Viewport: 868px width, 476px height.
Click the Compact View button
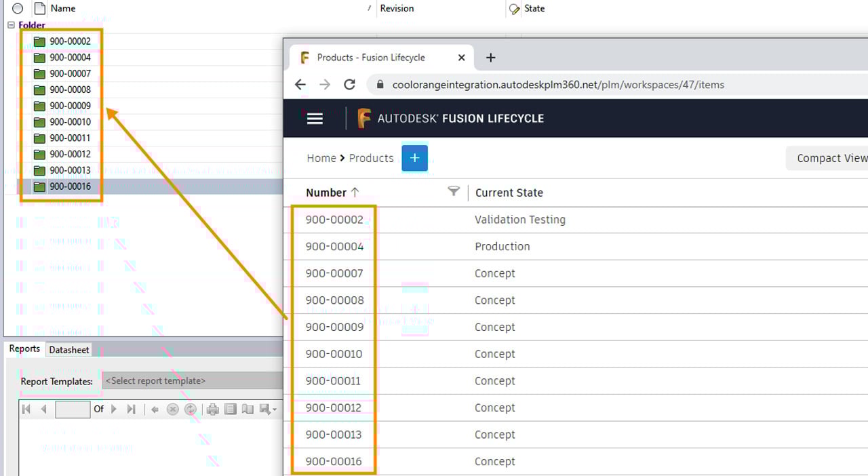[831, 158]
